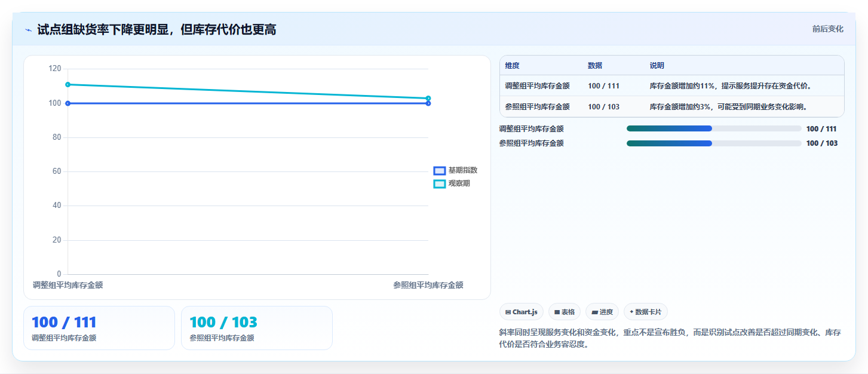Click the 前后变化 label in the header
Screen dimensions: 868x374
tap(828, 29)
